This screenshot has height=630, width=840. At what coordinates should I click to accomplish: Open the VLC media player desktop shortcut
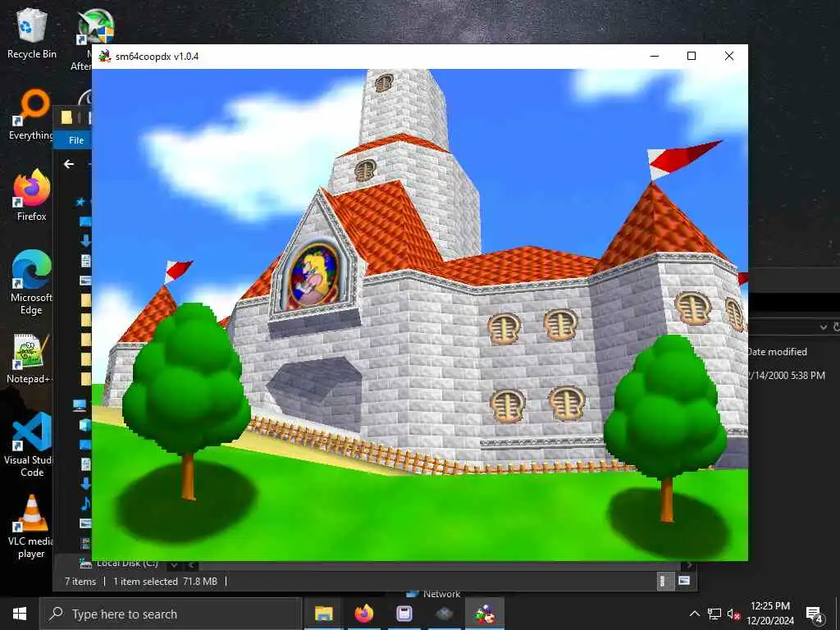[x=31, y=526]
